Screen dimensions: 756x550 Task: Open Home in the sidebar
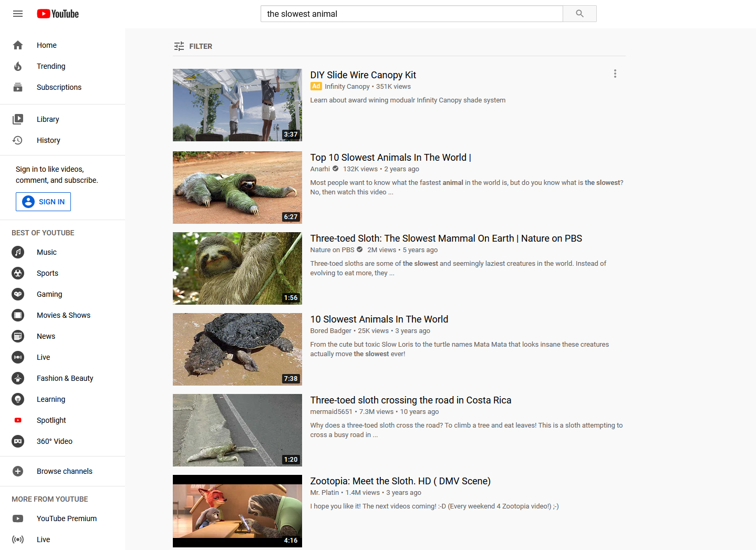63,45
